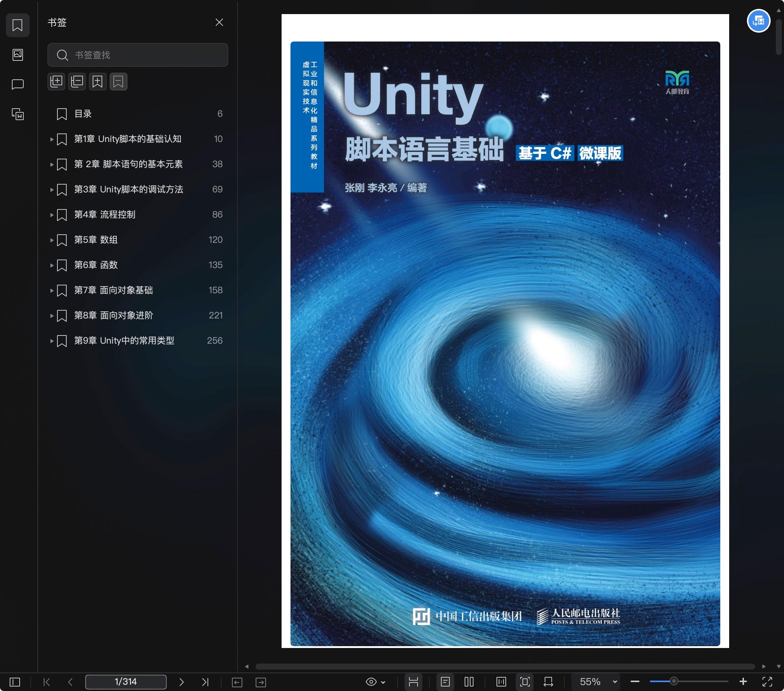Click page number 221 of 第8章
Screen dimensions: 784x691
coord(216,315)
